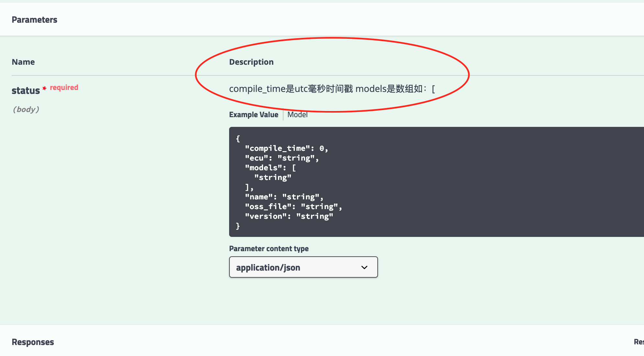Click the compile_time field in the example
The image size is (644, 356).
coord(278,148)
